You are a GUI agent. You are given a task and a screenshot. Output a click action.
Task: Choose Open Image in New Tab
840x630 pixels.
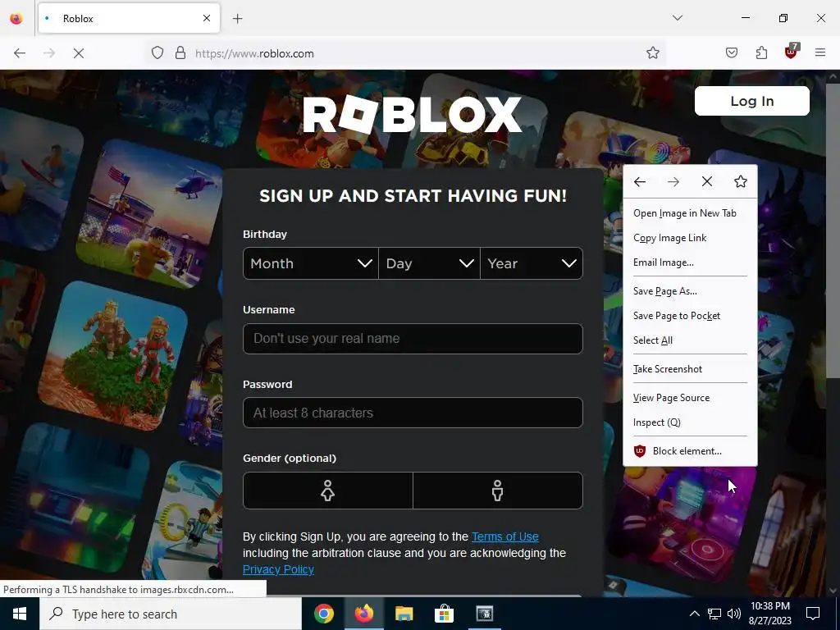690,213
